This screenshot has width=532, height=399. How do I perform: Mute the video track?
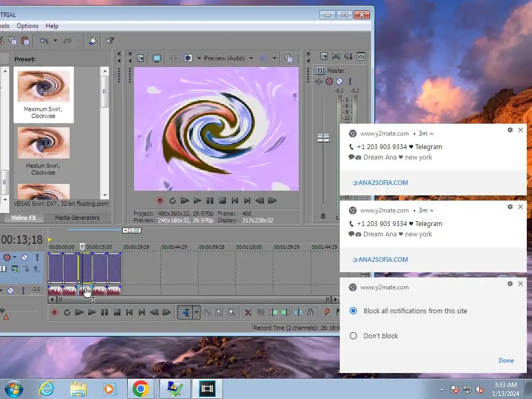click(x=24, y=258)
